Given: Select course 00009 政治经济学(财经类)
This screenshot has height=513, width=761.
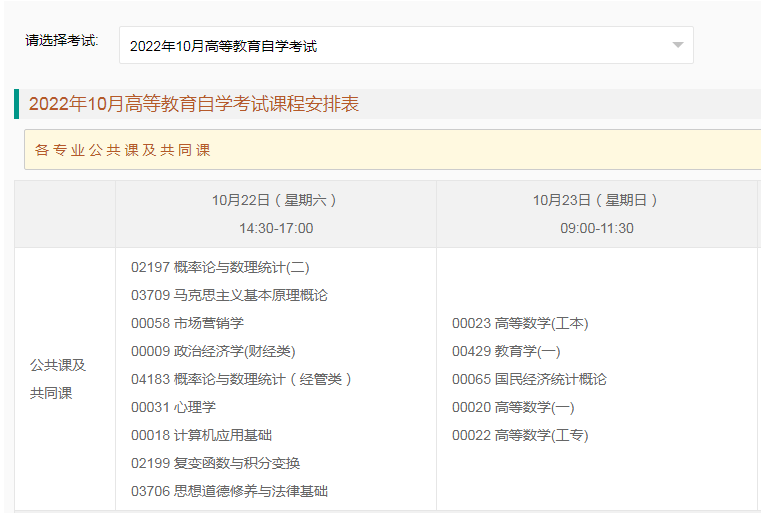Looking at the screenshot, I should 213,351.
